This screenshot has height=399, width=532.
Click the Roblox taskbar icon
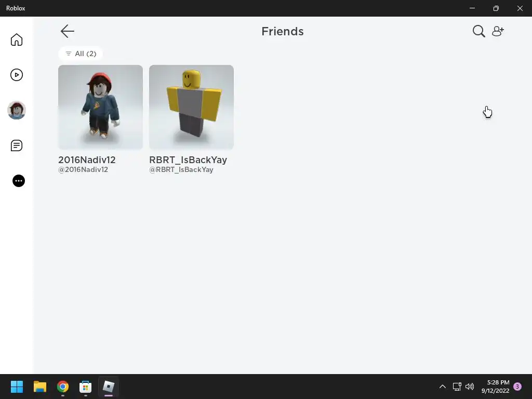click(109, 387)
